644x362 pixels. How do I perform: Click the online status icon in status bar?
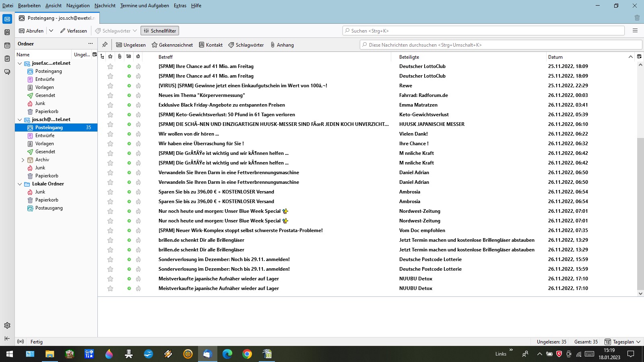tap(21, 341)
